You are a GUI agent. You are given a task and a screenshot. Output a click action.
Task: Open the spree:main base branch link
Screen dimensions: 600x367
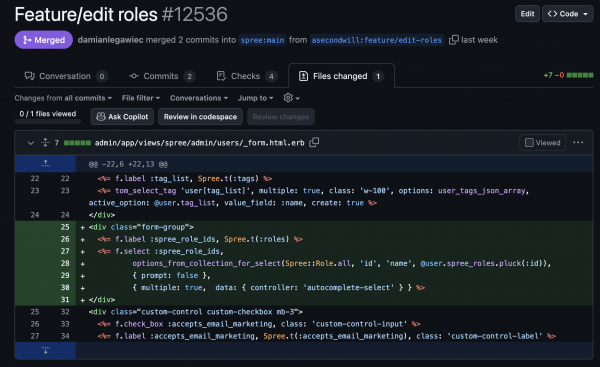click(x=262, y=40)
